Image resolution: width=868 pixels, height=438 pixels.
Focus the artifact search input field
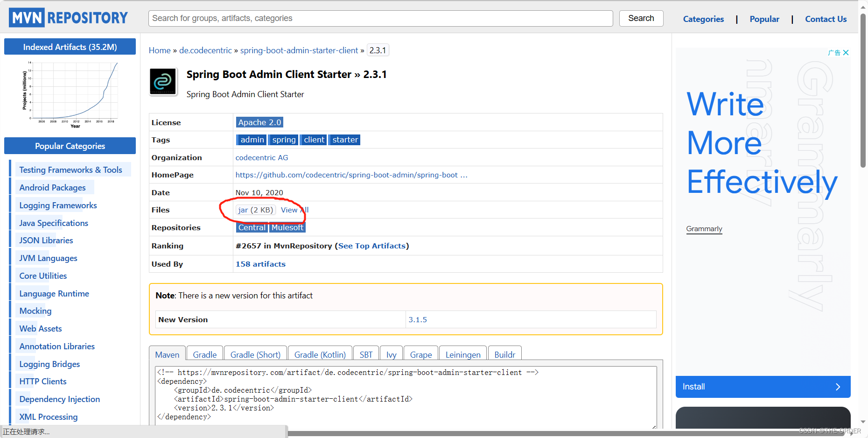(380, 18)
